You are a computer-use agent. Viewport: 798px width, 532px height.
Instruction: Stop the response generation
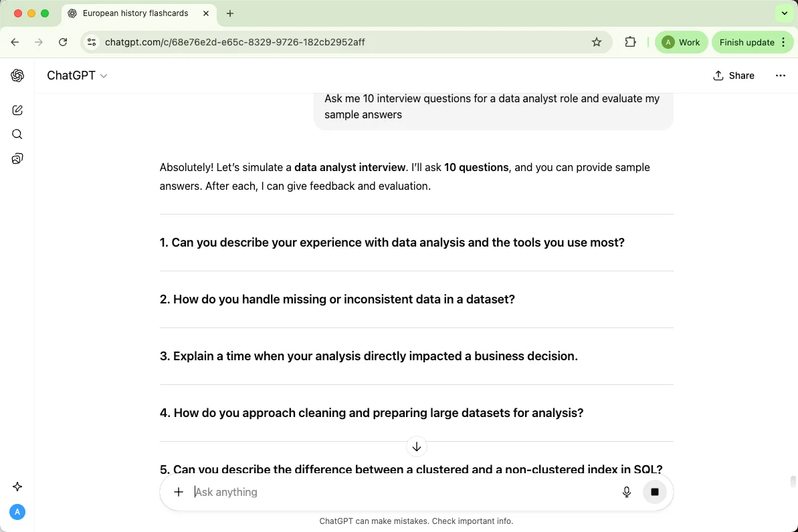click(x=655, y=492)
